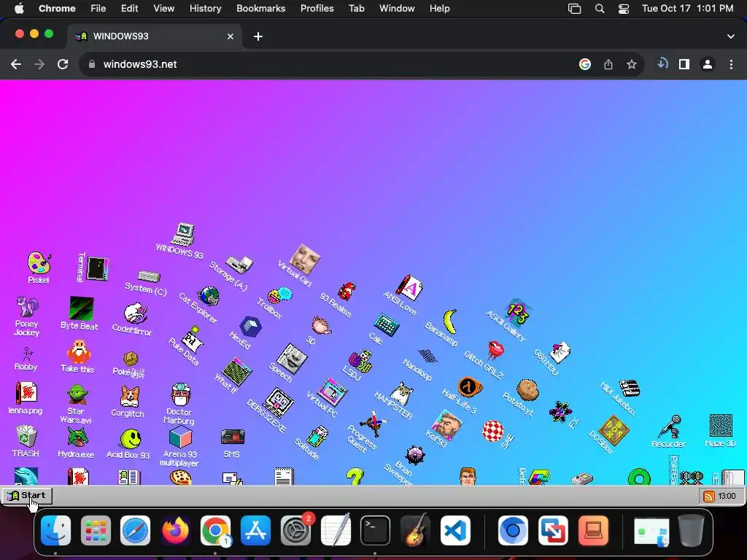The width and height of the screenshot is (747, 560).
Task: Open the ASCII Gallery icon
Action: [x=517, y=313]
